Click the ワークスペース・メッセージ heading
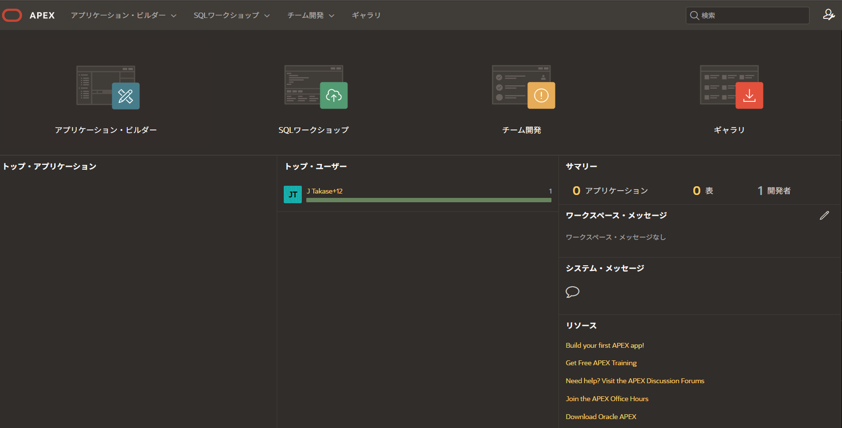 (616, 215)
